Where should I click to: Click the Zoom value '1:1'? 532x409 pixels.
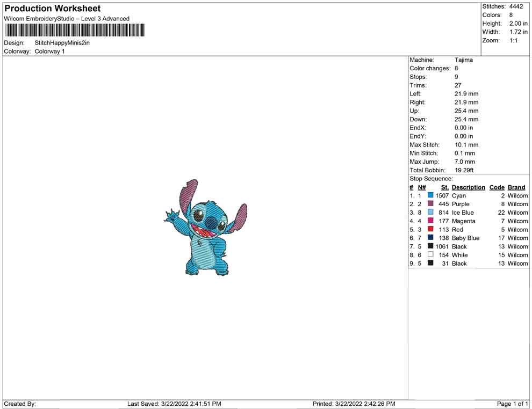(514, 40)
